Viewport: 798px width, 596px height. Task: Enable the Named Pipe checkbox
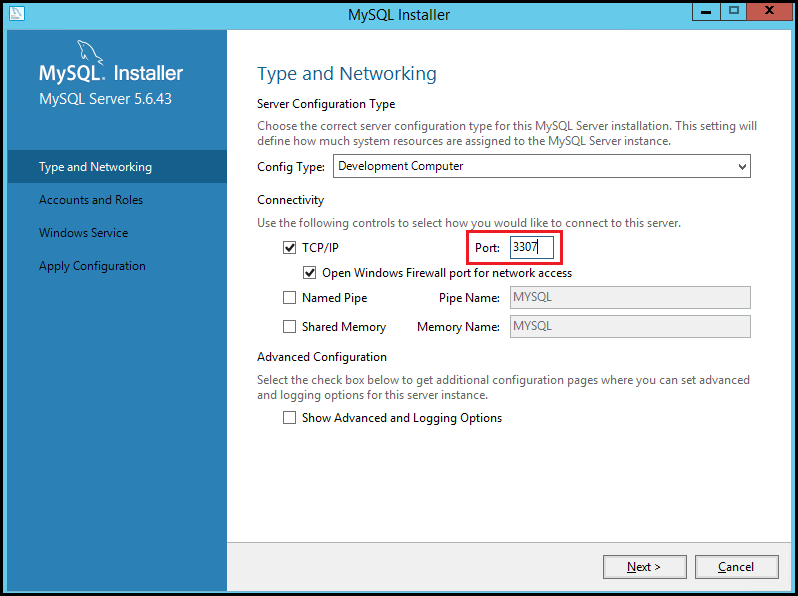[x=290, y=298]
